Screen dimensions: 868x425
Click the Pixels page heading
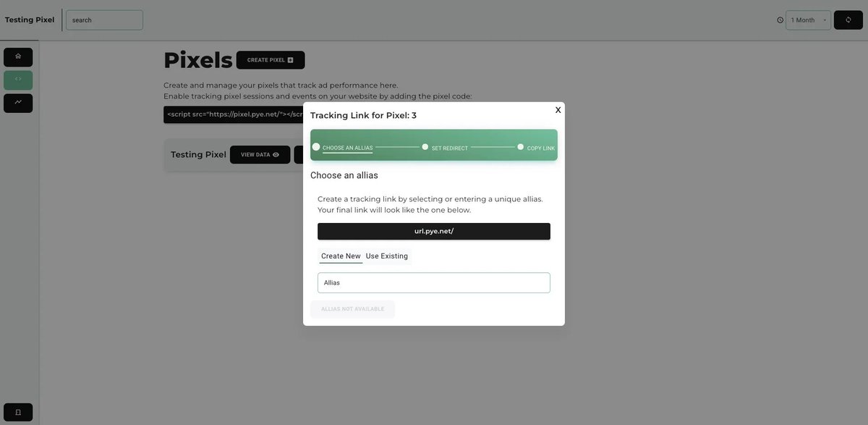point(198,60)
